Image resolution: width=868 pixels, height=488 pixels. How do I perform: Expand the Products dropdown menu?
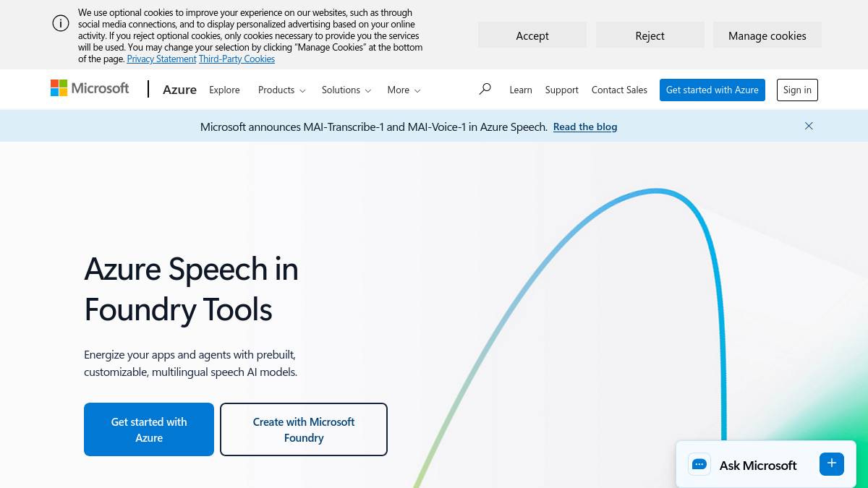click(x=281, y=90)
